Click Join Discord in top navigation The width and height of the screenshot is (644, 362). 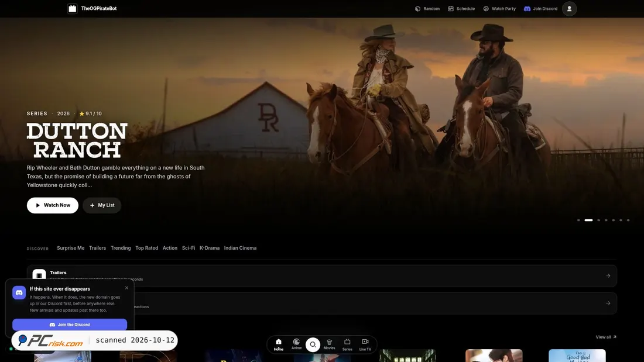[x=540, y=9]
